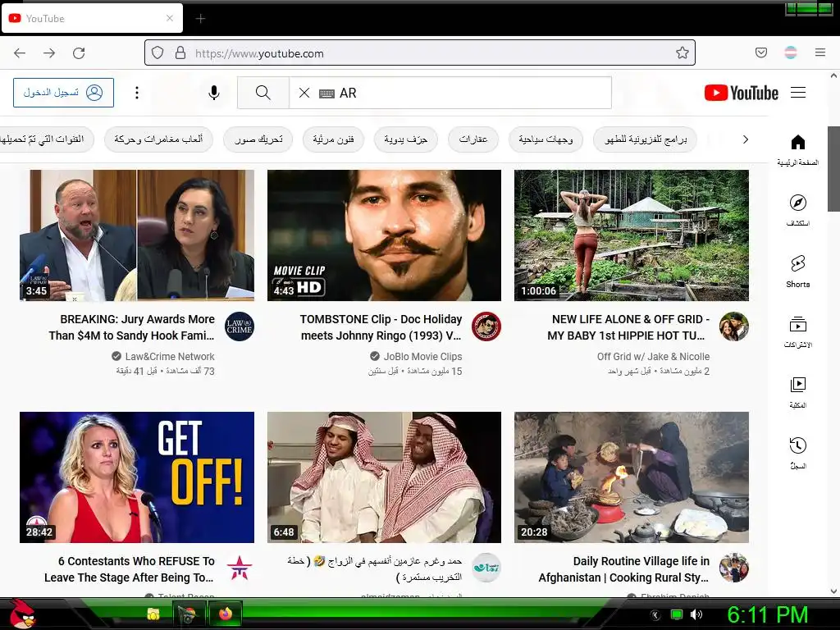Select the visual arts chip فنون مرئية
The height and width of the screenshot is (630, 840).
coord(333,139)
